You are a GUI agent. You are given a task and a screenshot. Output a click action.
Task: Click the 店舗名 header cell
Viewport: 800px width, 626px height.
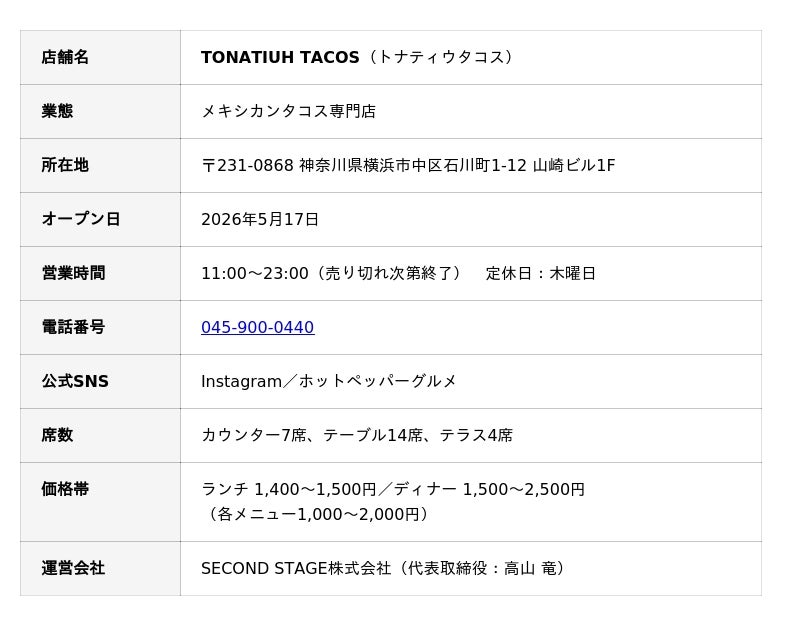coord(101,58)
